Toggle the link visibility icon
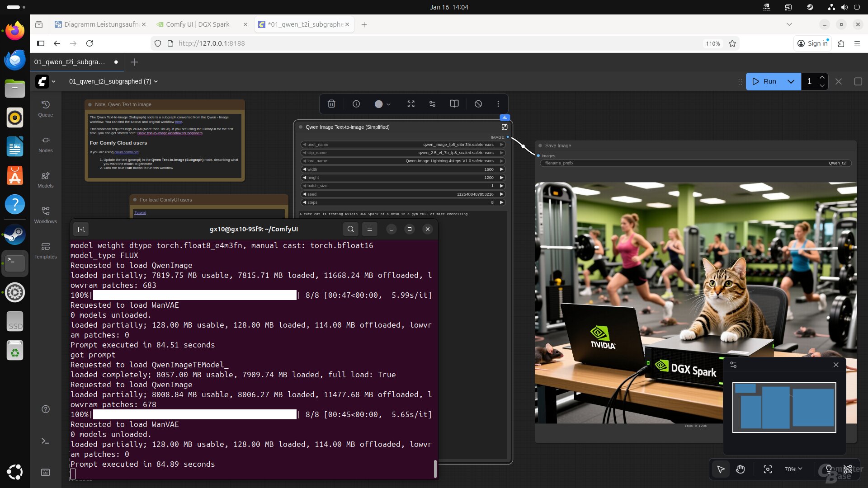Image resolution: width=868 pixels, height=488 pixels. (x=848, y=469)
